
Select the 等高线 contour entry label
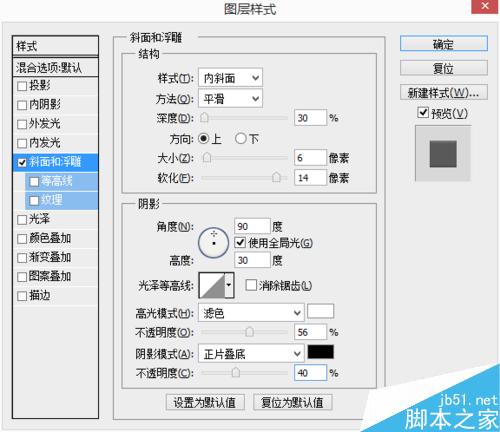57,181
